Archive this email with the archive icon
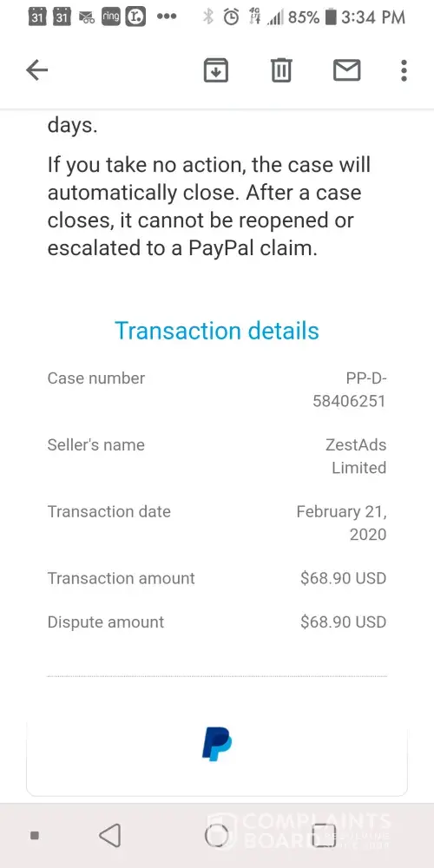Image resolution: width=434 pixels, height=868 pixels. (x=216, y=70)
